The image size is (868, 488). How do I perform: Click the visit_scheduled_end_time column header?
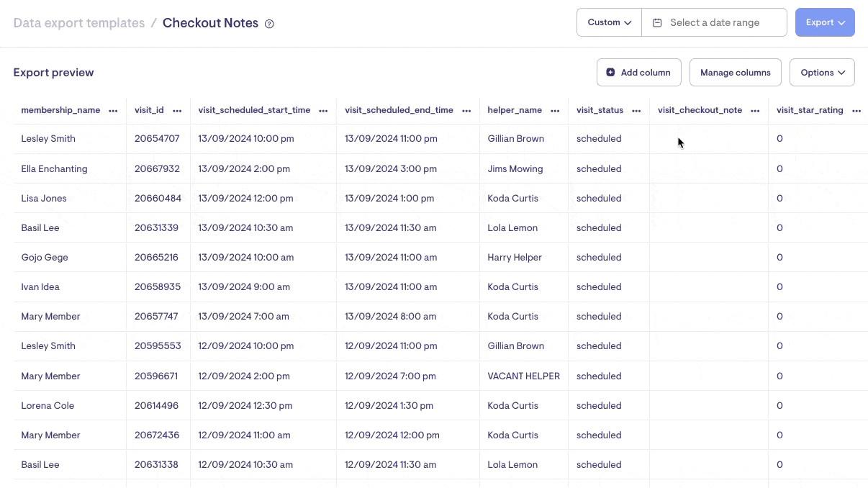[399, 110]
